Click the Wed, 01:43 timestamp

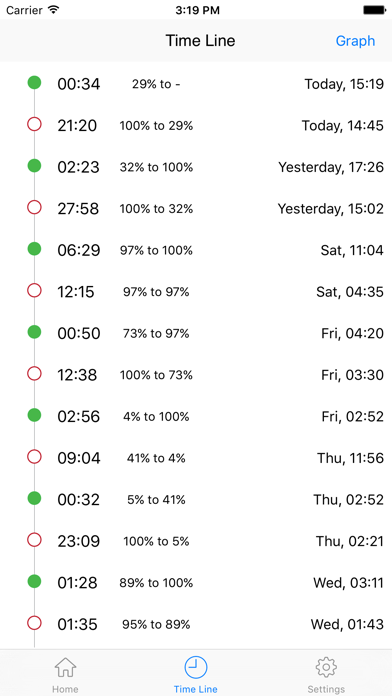[x=347, y=625]
